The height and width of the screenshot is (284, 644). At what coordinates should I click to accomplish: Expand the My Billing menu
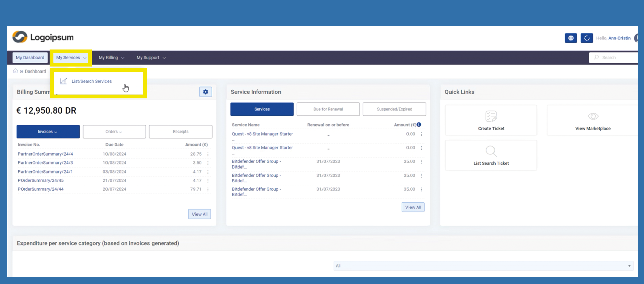point(111,58)
